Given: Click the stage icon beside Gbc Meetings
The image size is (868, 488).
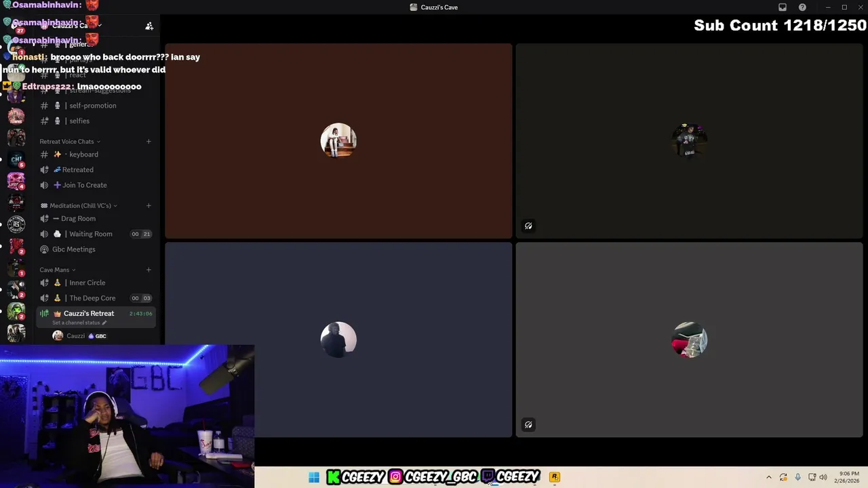Looking at the screenshot, I should 44,249.
